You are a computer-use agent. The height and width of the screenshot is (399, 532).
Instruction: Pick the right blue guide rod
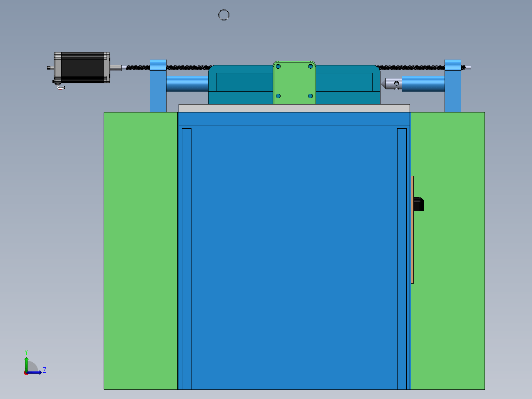423,84
